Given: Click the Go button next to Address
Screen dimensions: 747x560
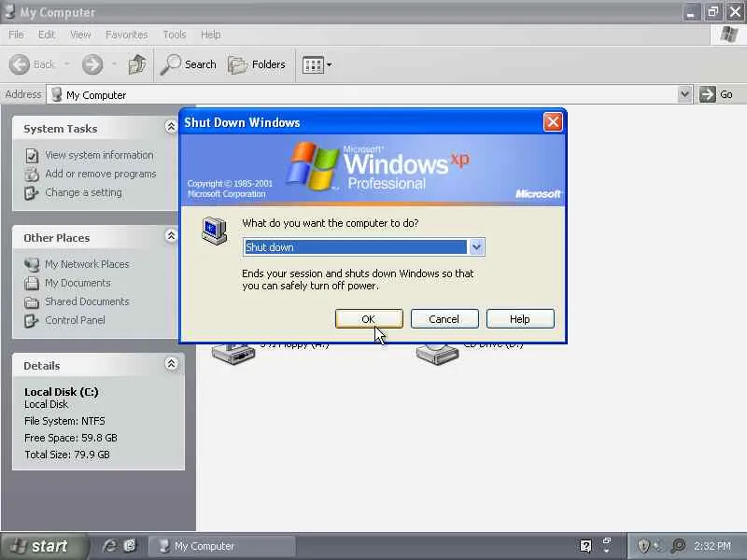Looking at the screenshot, I should [716, 94].
